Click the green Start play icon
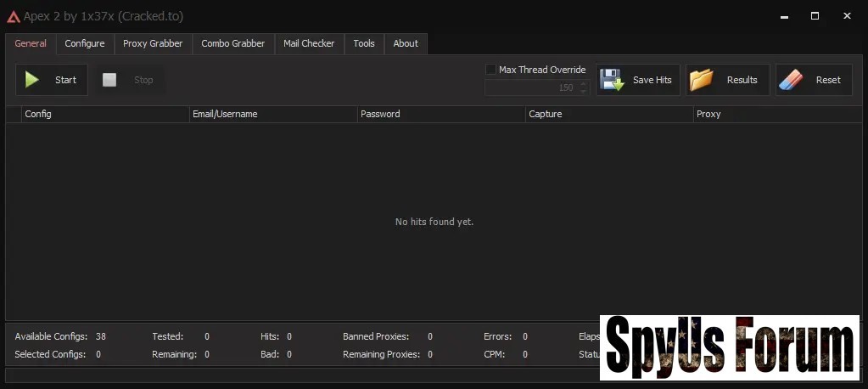This screenshot has height=389, width=868. tap(32, 80)
